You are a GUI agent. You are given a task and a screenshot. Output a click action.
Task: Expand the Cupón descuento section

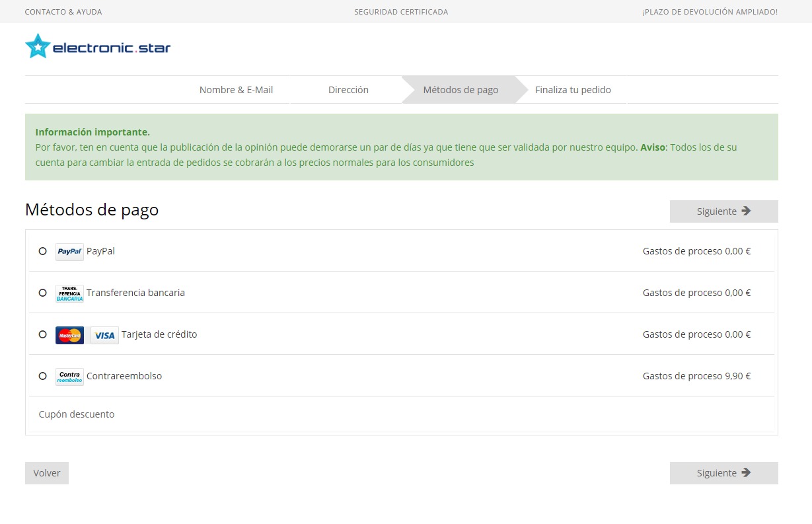77,414
